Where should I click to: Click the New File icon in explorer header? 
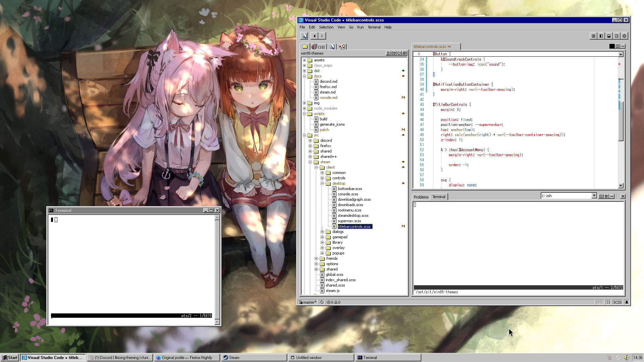388,53
